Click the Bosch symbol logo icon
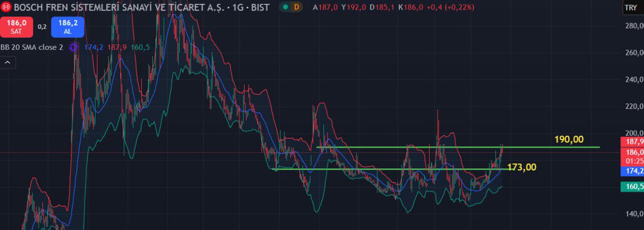 (5, 8)
